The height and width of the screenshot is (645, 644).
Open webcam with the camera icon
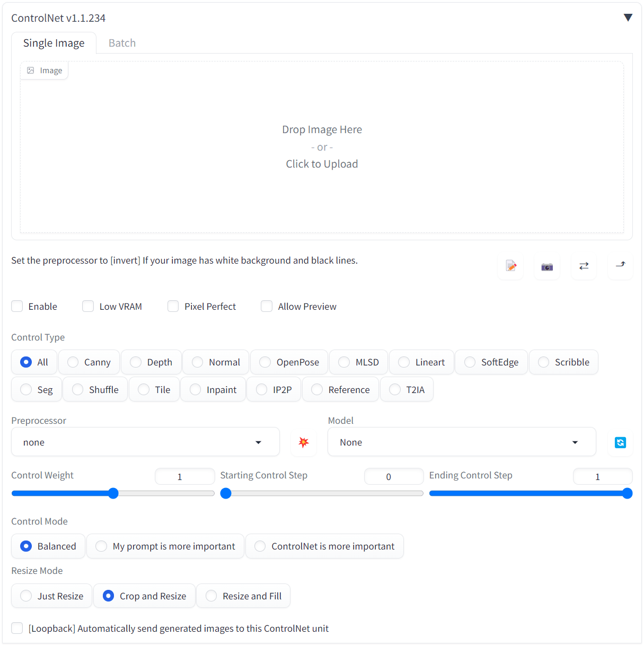[x=547, y=266]
